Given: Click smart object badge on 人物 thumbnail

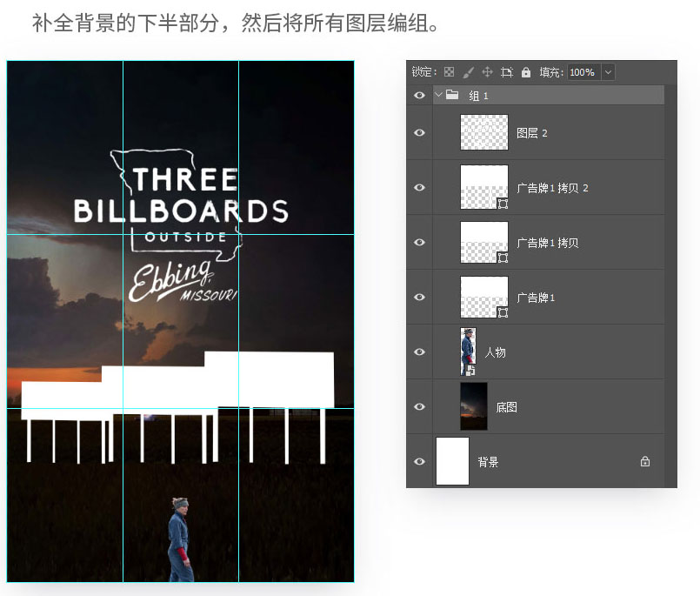Looking at the screenshot, I should [x=470, y=371].
